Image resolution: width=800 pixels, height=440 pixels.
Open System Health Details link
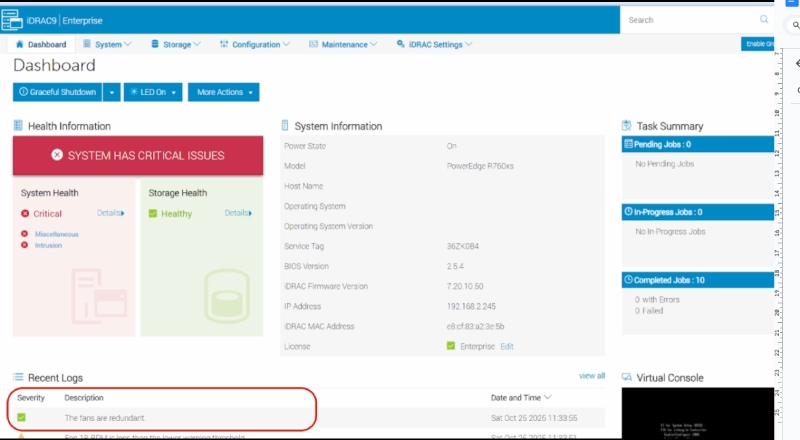pos(111,213)
